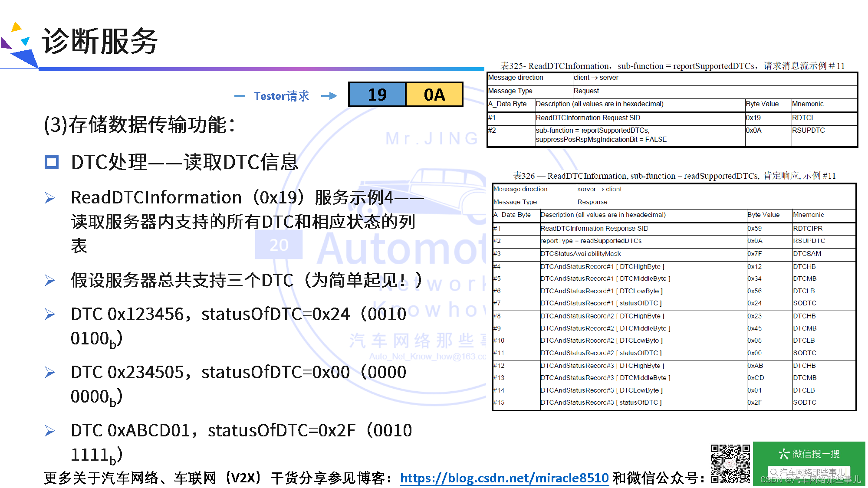Click arrow bullet before DTC 0x123456

tap(50, 314)
